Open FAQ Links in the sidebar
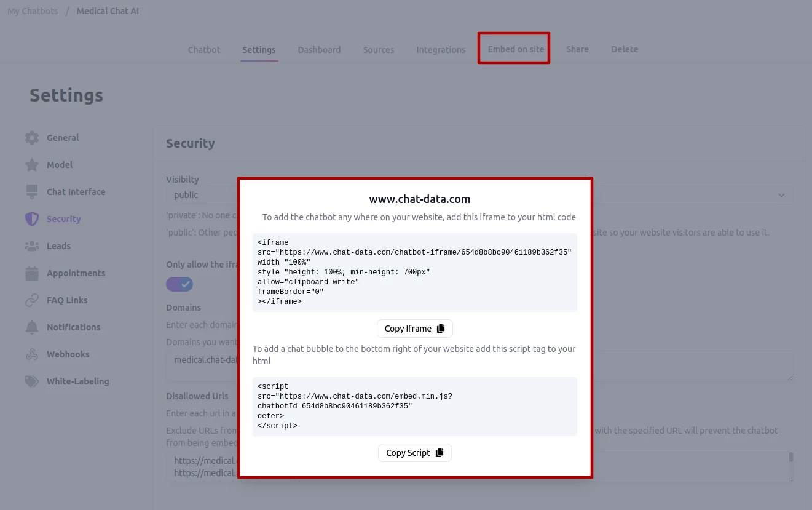 [x=67, y=300]
